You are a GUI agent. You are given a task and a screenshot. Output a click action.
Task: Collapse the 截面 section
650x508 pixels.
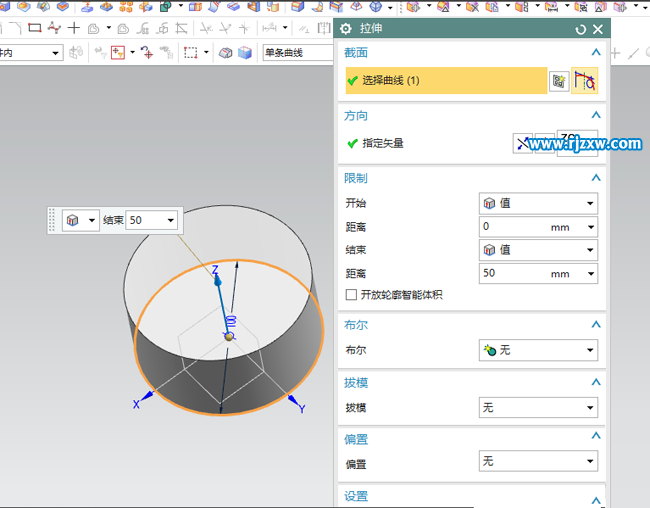click(x=596, y=52)
